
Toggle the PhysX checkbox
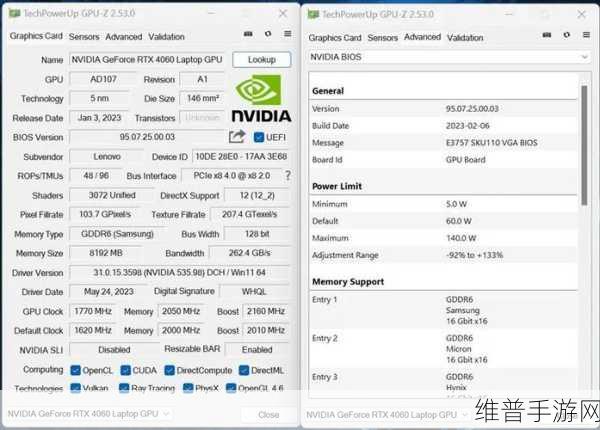click(188, 388)
